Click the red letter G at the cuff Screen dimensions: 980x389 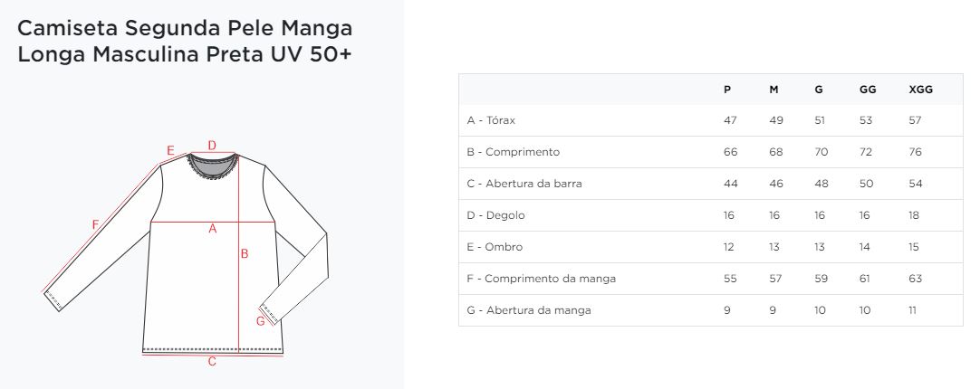point(261,320)
